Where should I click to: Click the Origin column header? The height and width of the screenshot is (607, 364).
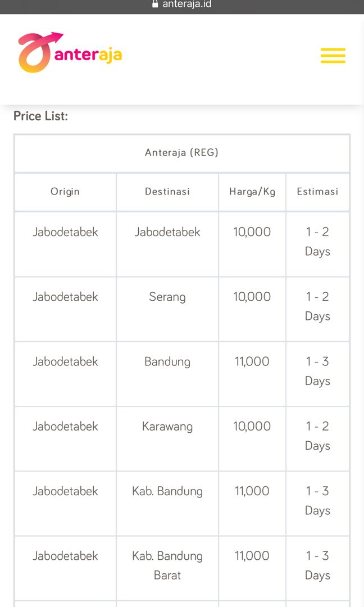pos(65,192)
